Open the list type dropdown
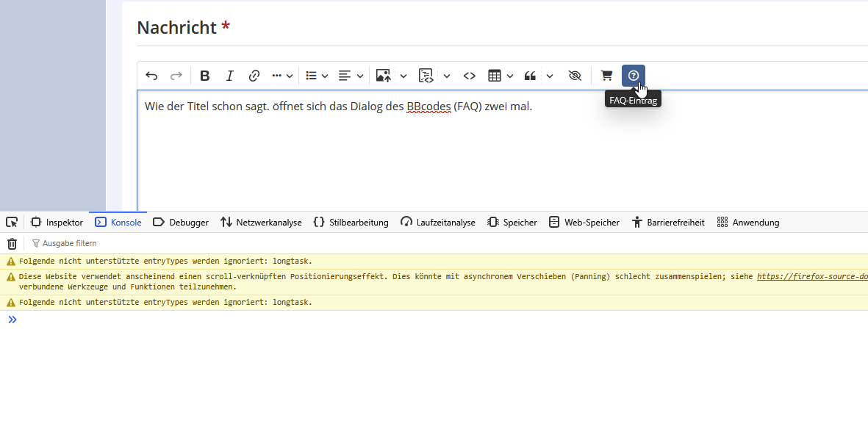The width and height of the screenshot is (868, 429). click(x=317, y=76)
